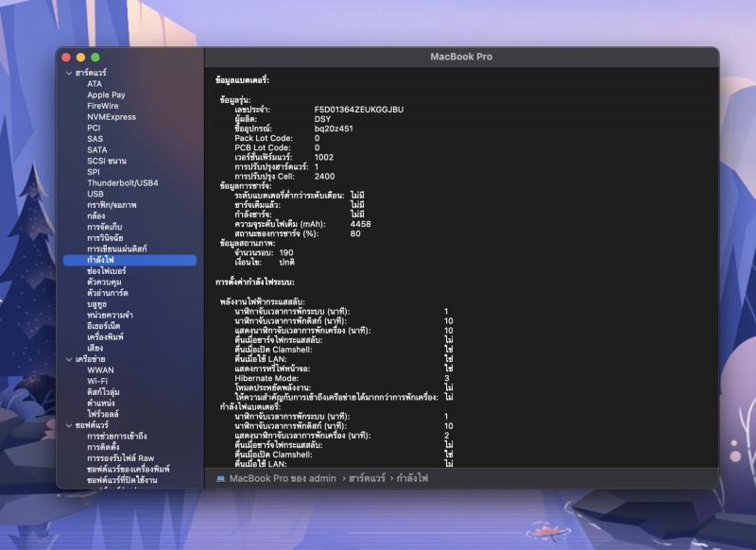Image resolution: width=756 pixels, height=550 pixels.
Task: Open the SAS hardware entry
Action: click(x=95, y=139)
